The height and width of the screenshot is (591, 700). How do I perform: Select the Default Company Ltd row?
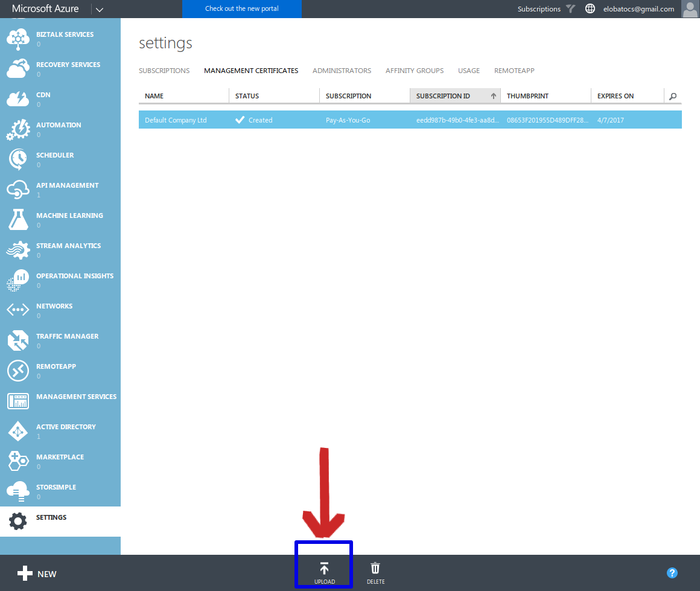[x=410, y=120]
